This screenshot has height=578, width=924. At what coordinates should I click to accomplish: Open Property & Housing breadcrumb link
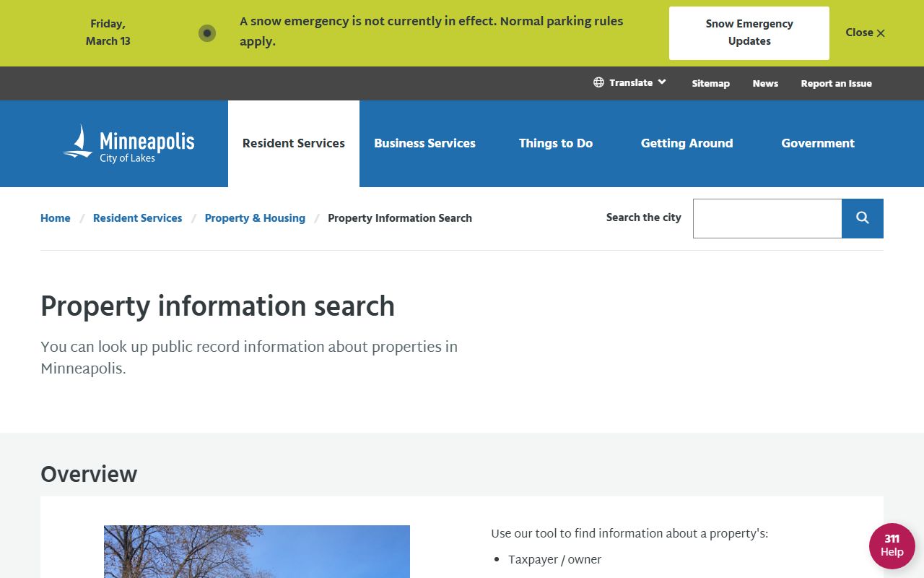pos(255,218)
